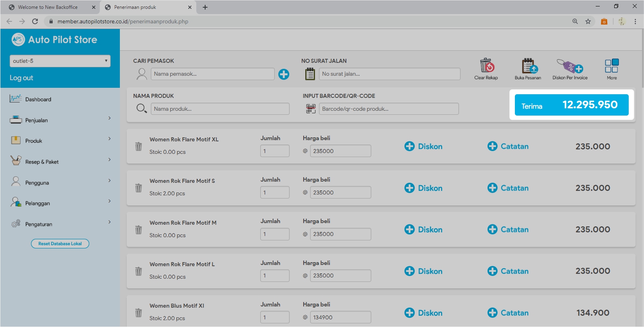Focus the No surat jalan input field
Image resolution: width=644 pixels, height=327 pixels.
click(x=389, y=74)
